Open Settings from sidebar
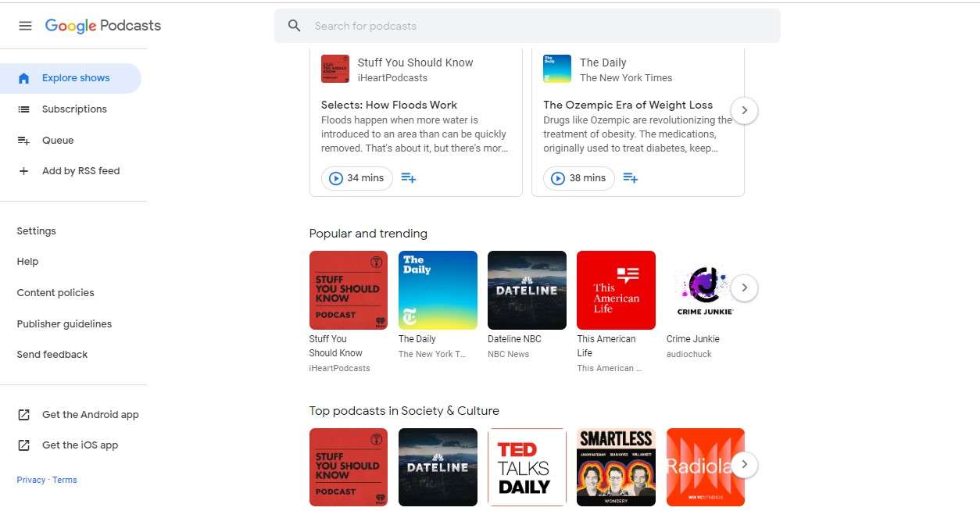This screenshot has width=980, height=511. point(36,231)
